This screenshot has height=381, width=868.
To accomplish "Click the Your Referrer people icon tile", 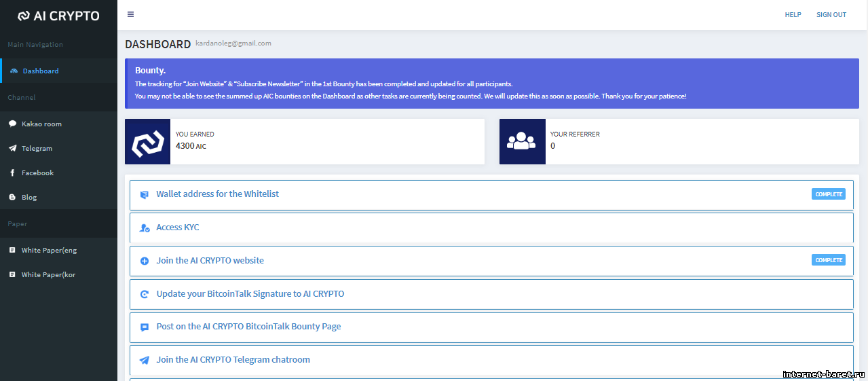I will tap(522, 141).
